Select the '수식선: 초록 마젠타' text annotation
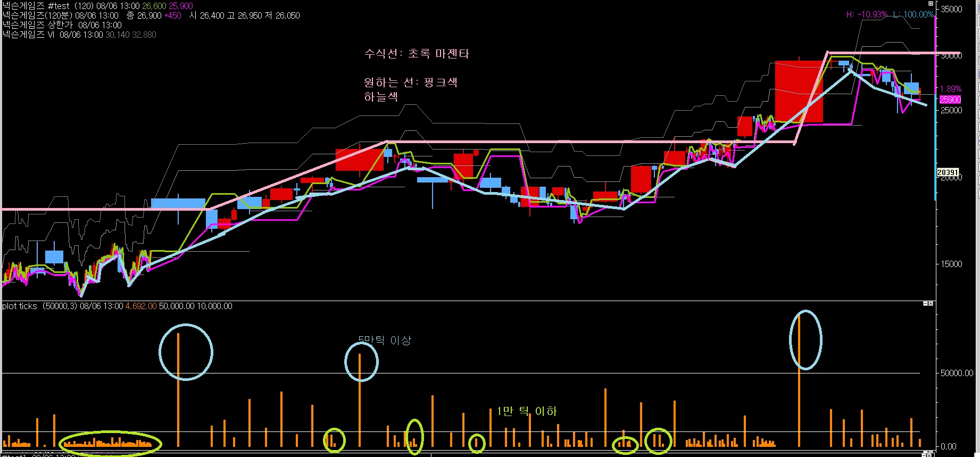 pos(417,54)
